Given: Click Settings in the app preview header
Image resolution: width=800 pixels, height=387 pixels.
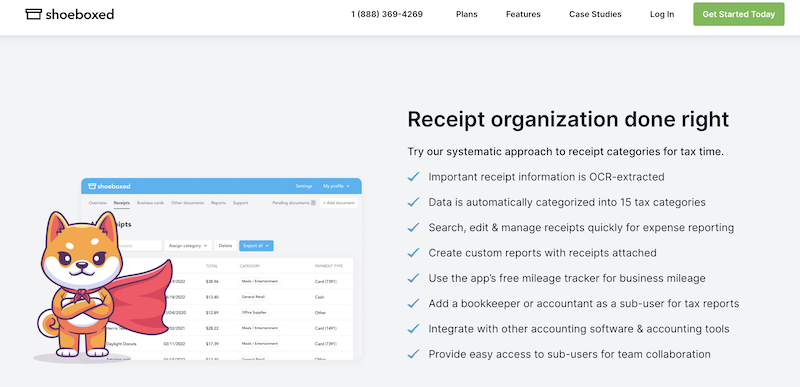Looking at the screenshot, I should (304, 187).
